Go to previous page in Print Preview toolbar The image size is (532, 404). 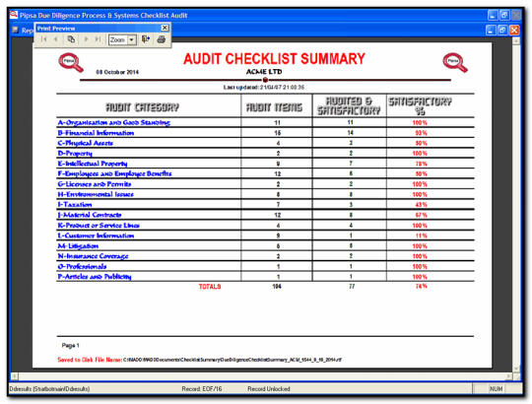55,39
